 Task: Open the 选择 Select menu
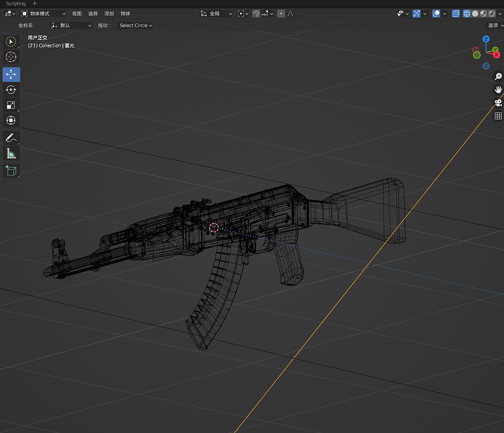(93, 14)
